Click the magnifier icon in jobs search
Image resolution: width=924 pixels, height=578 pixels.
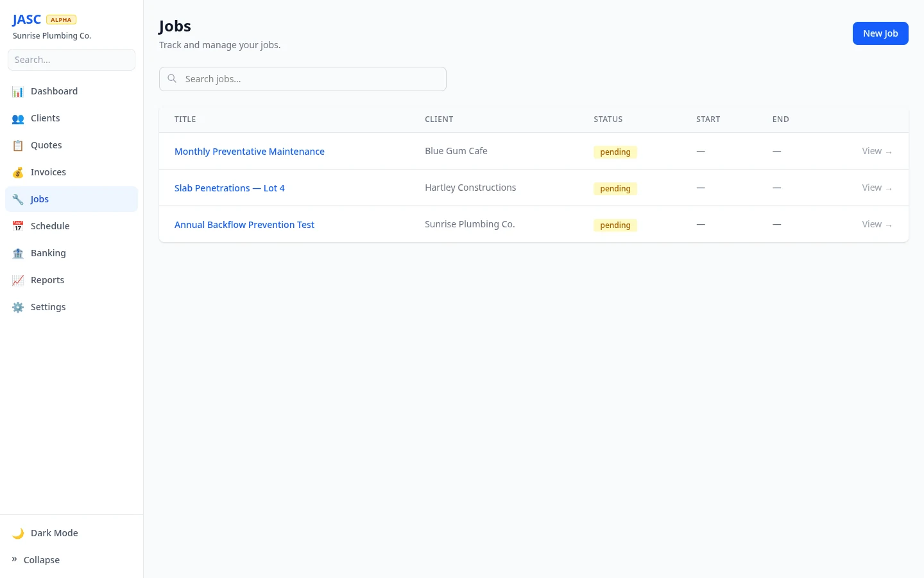click(x=172, y=78)
